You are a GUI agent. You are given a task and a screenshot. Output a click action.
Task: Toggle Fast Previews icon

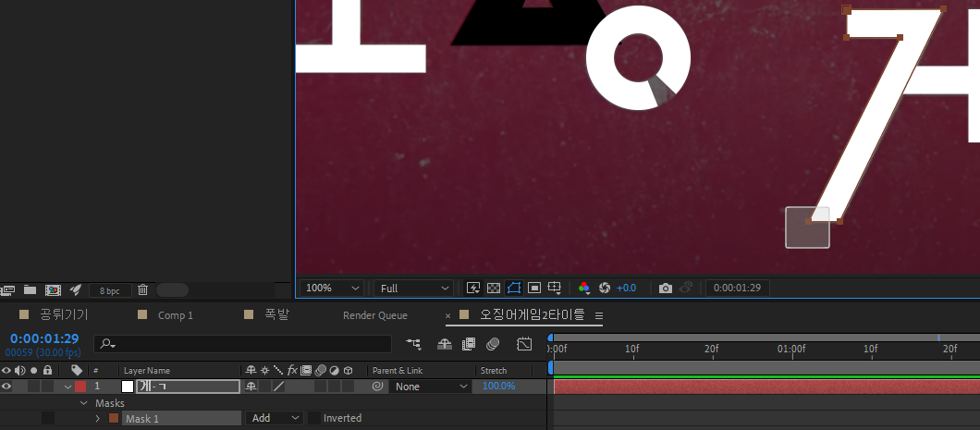coord(473,289)
